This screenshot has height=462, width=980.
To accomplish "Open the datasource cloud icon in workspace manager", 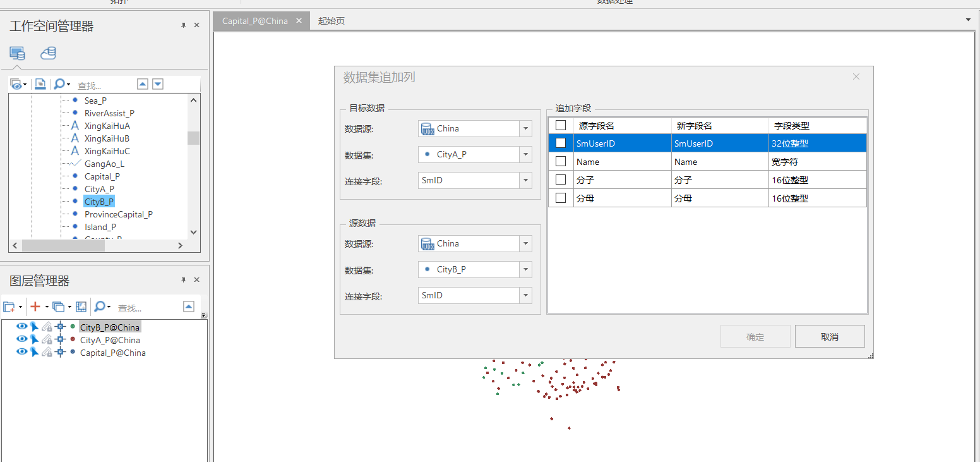I will click(49, 53).
